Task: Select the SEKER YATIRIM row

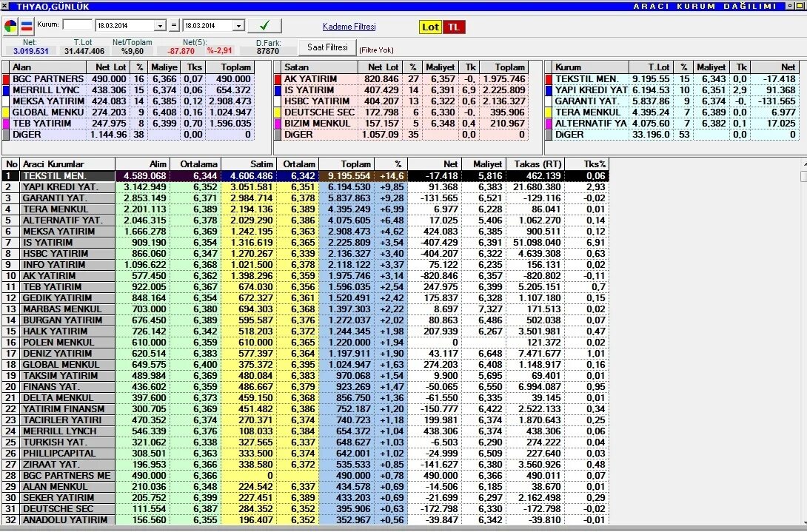Action: pyautogui.click(x=305, y=497)
